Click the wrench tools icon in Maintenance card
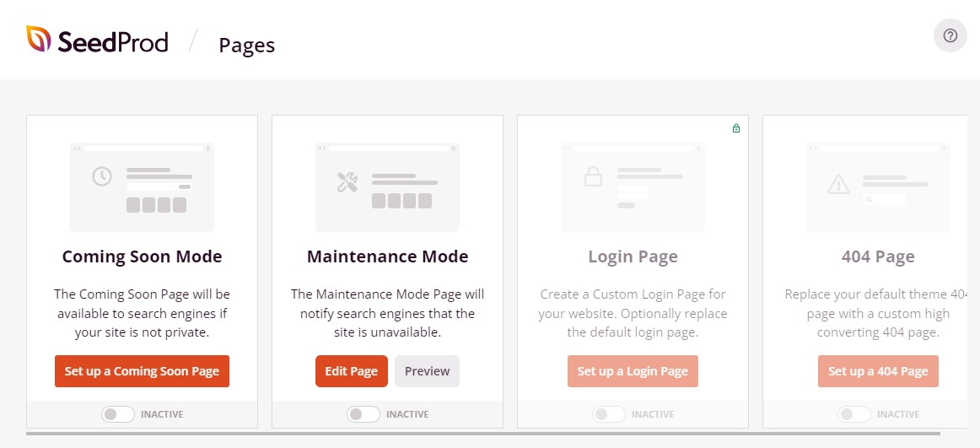Viewport: 980px width, 448px height. point(347,181)
